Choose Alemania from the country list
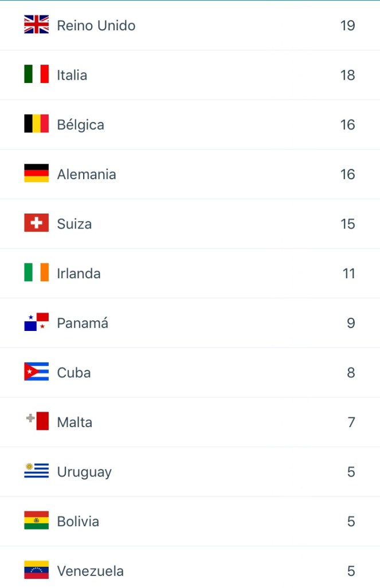This screenshot has height=588, width=380. 87,174
